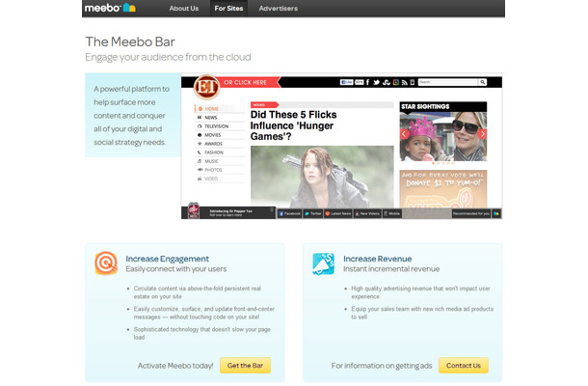The image size is (588, 386).
Task: Go to next Star Sightings photo
Action: (x=483, y=134)
